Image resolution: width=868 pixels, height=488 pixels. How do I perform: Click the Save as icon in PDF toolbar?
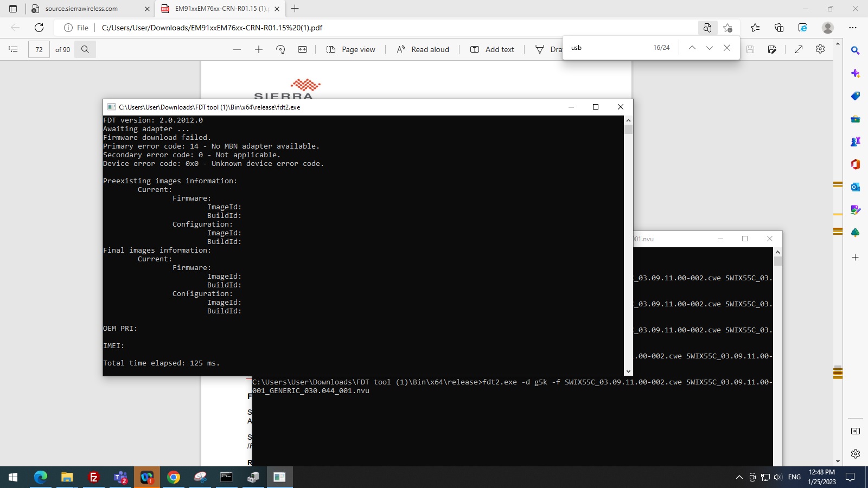(772, 49)
